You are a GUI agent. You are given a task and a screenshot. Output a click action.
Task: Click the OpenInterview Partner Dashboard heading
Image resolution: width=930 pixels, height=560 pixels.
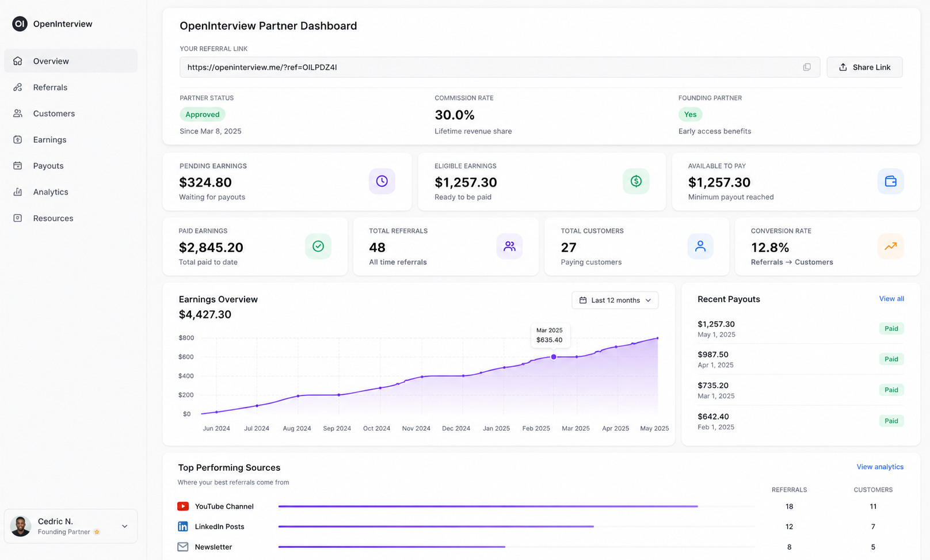268,26
